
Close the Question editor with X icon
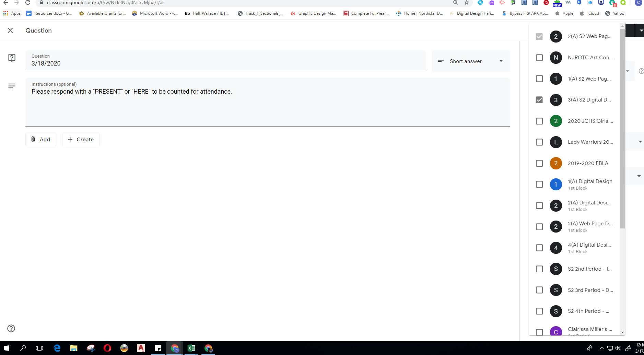tap(10, 31)
